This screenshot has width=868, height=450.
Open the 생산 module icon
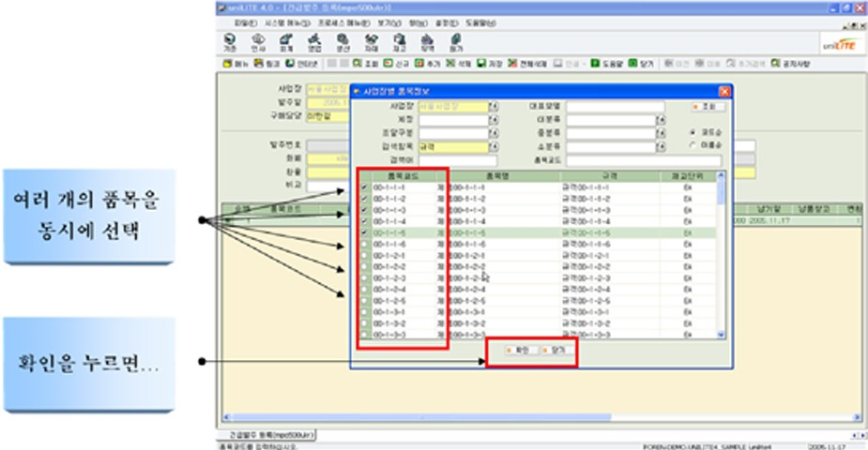point(343,42)
